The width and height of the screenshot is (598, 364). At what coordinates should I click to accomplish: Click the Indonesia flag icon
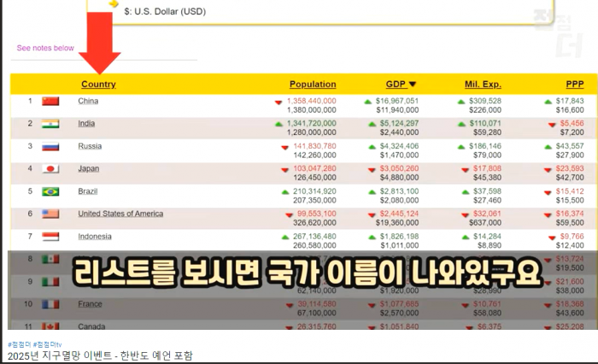[50, 237]
